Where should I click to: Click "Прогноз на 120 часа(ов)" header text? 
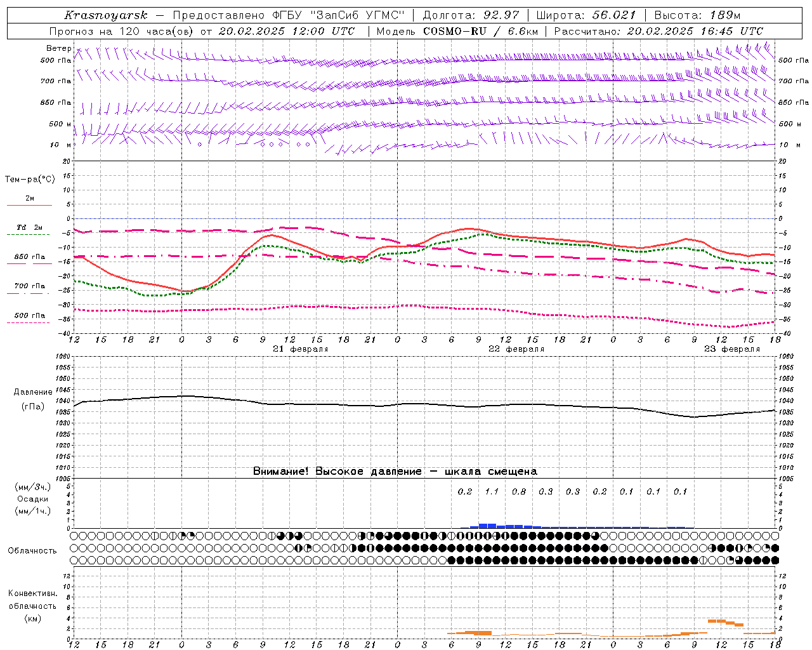122,31
